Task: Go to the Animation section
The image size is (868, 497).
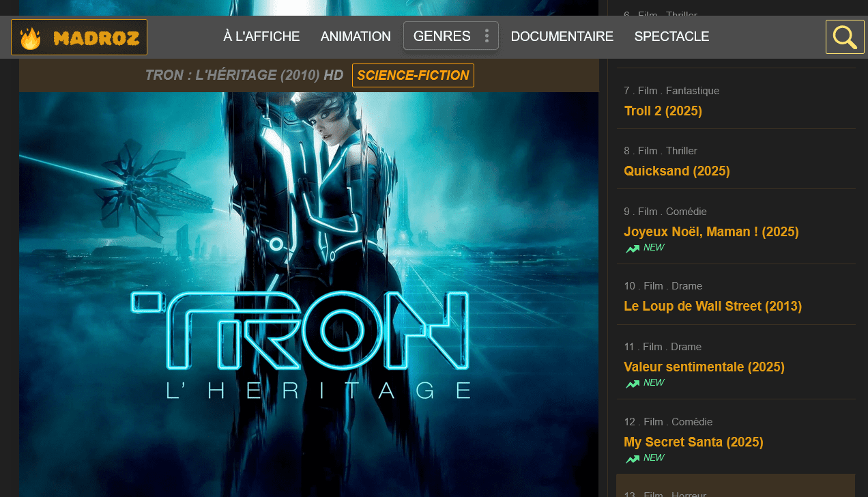Action: coord(356,37)
